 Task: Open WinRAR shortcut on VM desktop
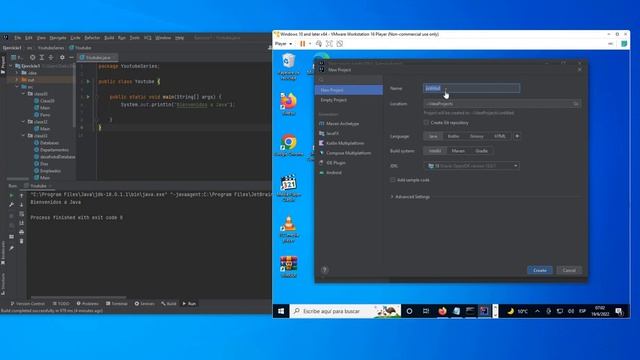pos(289,267)
